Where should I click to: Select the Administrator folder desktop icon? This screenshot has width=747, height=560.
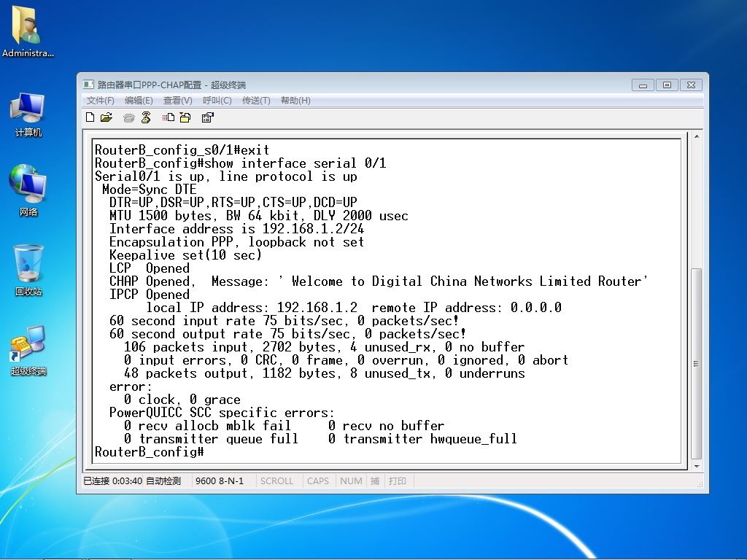coord(28,32)
